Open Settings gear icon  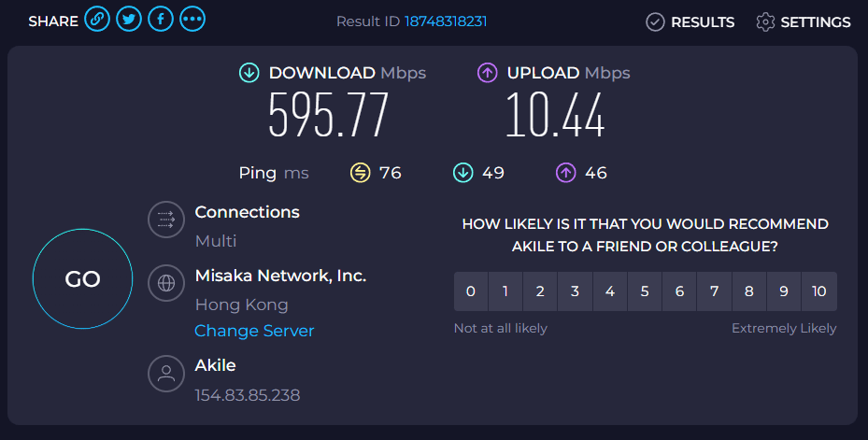click(x=766, y=21)
